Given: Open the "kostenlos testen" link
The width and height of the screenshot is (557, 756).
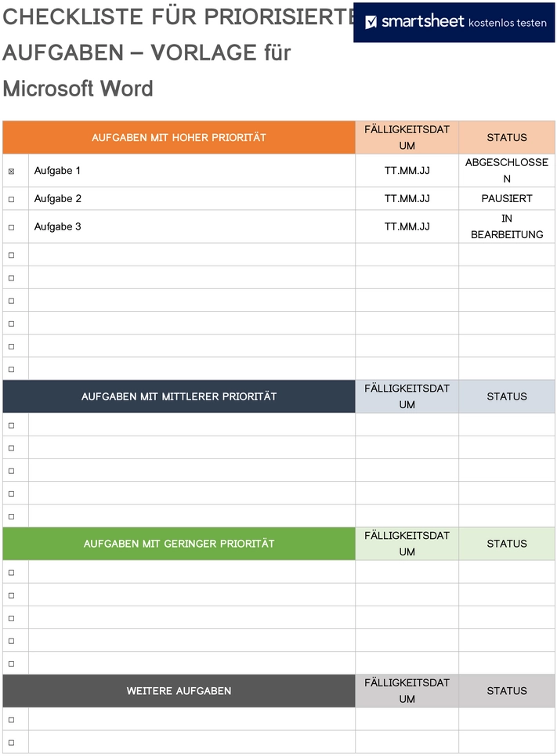Looking at the screenshot, I should (507, 23).
